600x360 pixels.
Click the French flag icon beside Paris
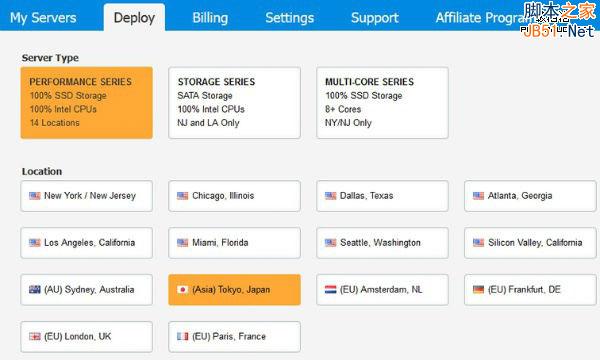click(183, 337)
